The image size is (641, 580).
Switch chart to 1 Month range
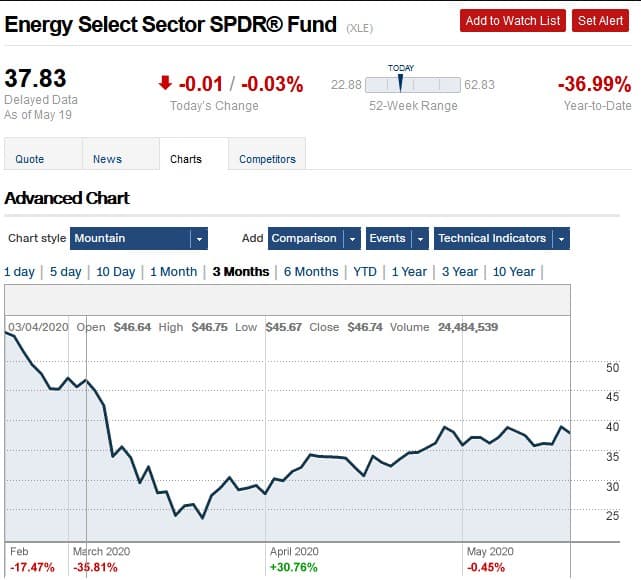[174, 272]
